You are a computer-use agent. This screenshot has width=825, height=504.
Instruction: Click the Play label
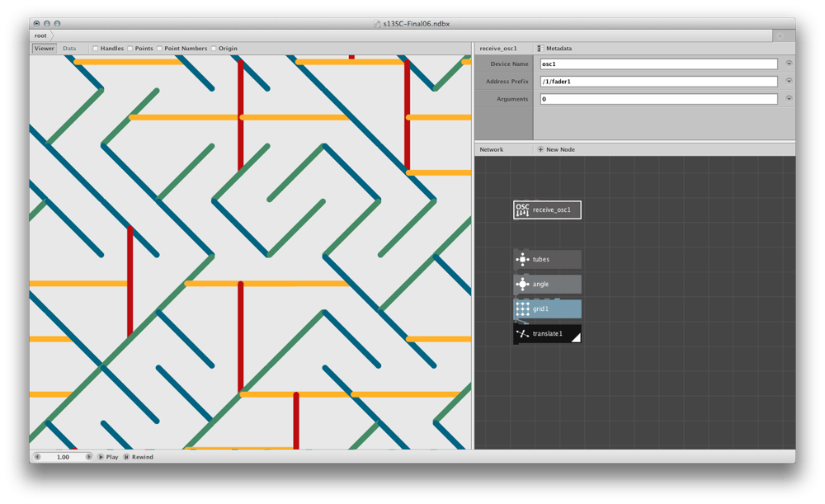tap(112, 457)
